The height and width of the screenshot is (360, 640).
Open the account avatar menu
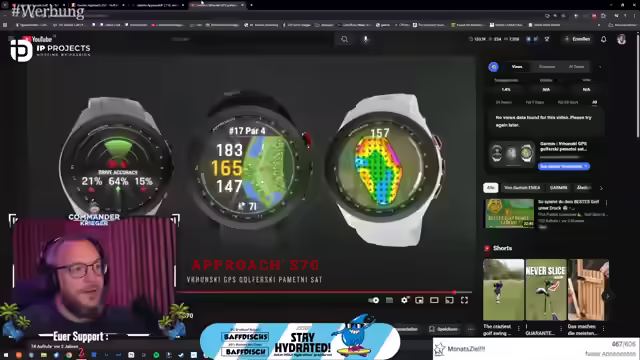(621, 39)
